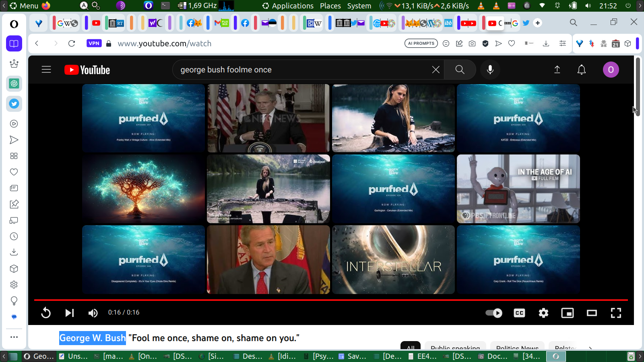The image size is (644, 362).
Task: Click the replay video button
Action: coord(46,313)
